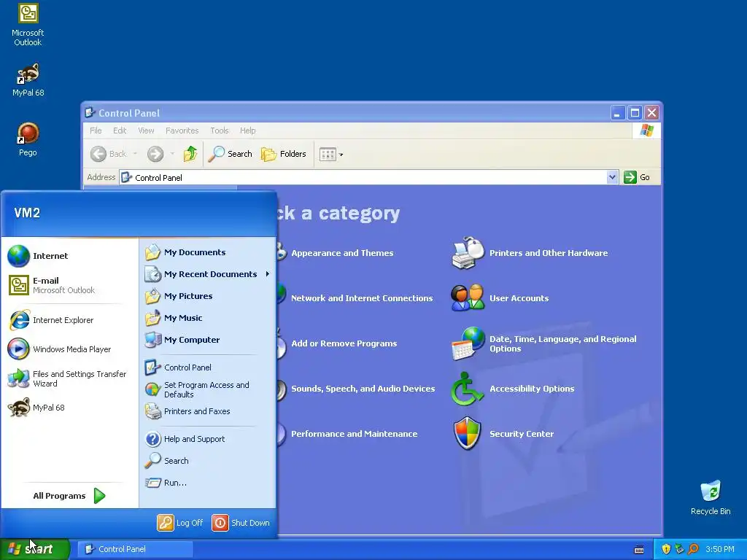
Task: Open the Forward button history dropdown arrow
Action: 172,154
